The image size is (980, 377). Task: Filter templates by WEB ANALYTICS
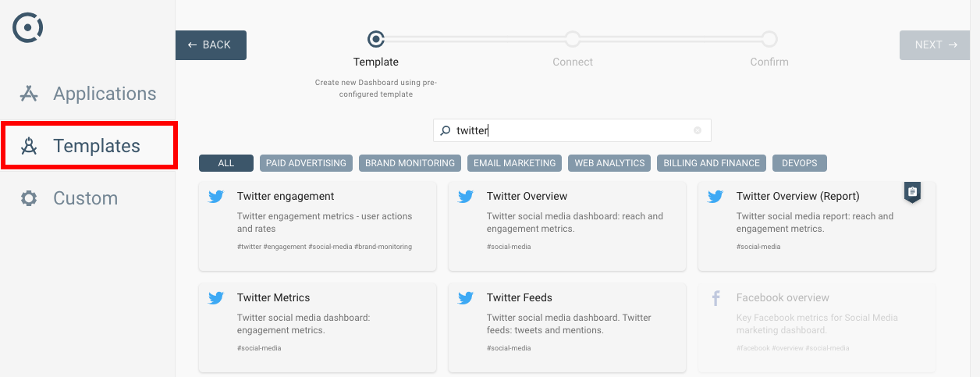tap(609, 163)
